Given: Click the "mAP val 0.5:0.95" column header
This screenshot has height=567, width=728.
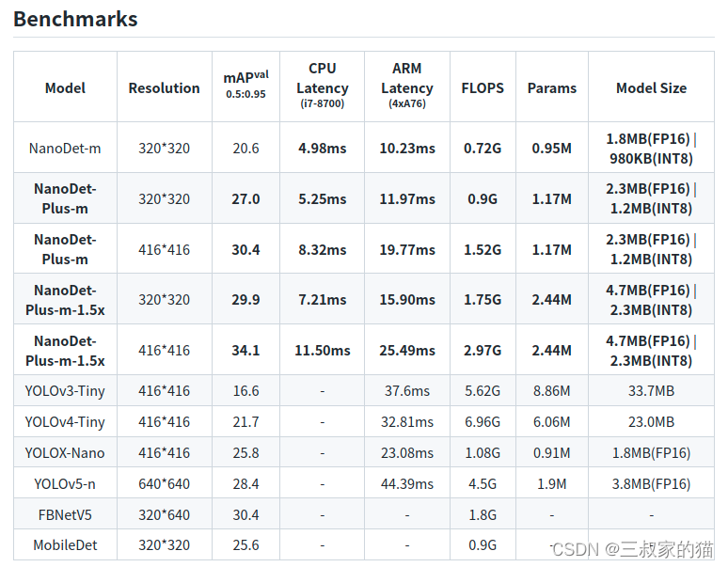Looking at the screenshot, I should pyautogui.click(x=245, y=85).
